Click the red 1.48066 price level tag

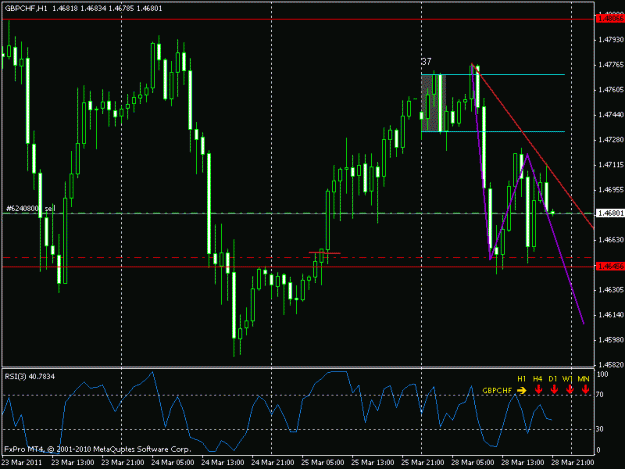point(610,19)
